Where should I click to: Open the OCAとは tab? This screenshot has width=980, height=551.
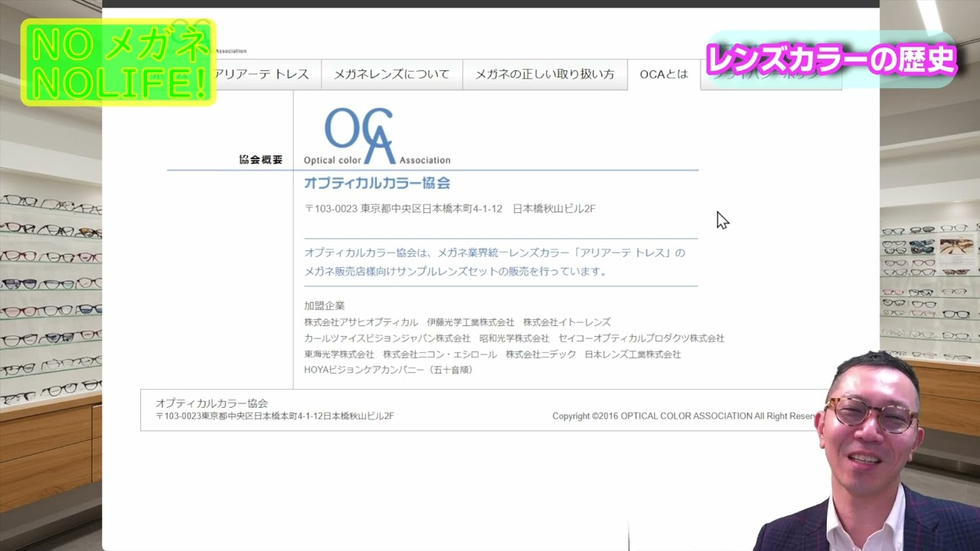(x=664, y=74)
